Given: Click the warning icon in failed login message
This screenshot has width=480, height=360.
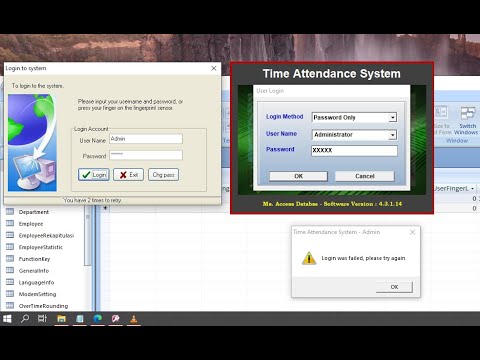Looking at the screenshot, I should (x=309, y=258).
